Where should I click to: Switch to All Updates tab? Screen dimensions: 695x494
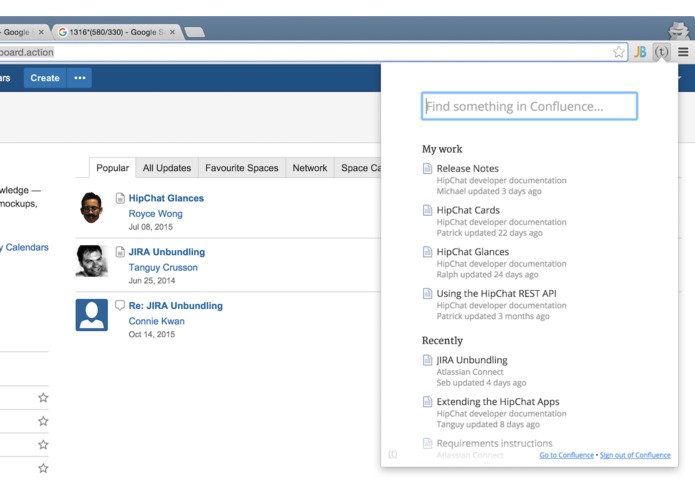coord(167,168)
